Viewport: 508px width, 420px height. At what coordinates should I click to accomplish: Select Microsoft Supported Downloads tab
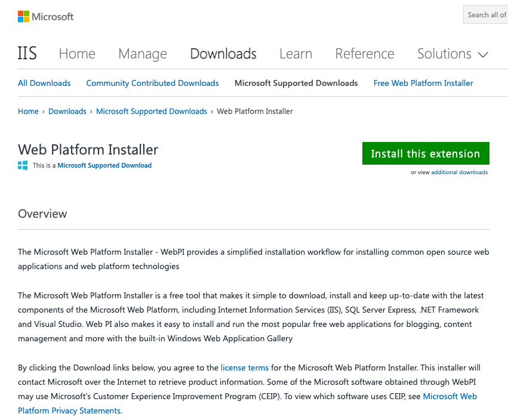[x=296, y=83]
